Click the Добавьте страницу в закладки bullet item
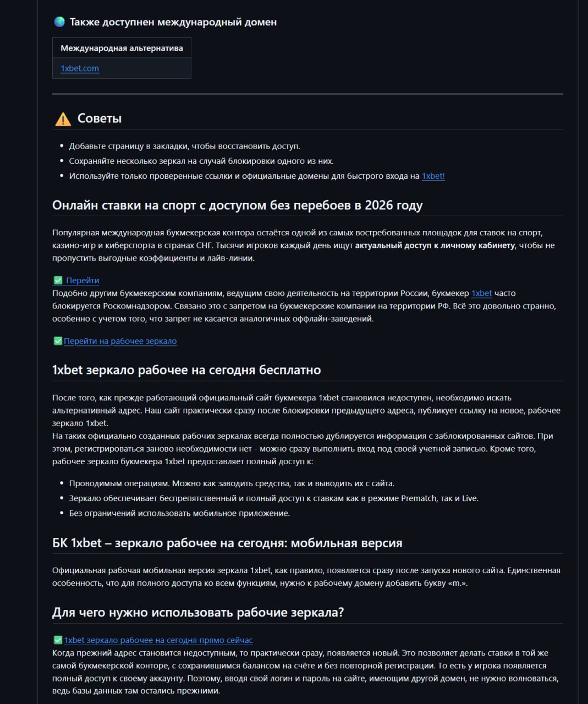The image size is (588, 704). (184, 146)
